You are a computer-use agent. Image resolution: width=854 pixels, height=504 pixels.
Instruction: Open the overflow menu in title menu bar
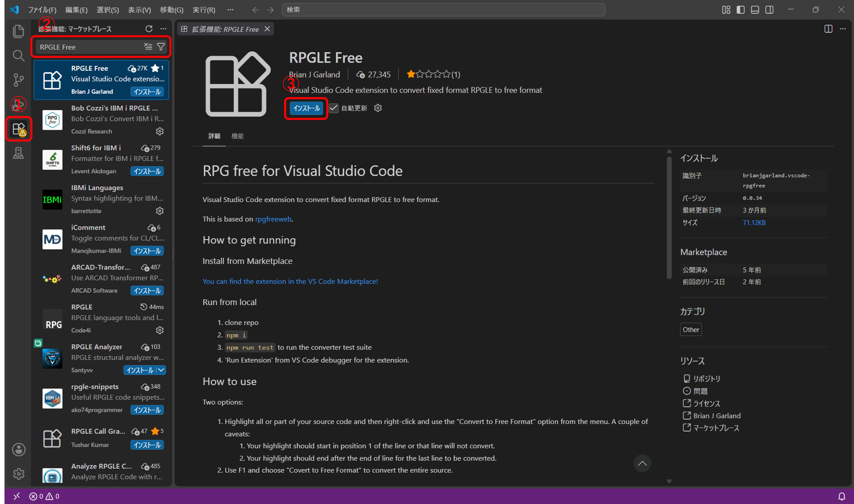tap(230, 10)
